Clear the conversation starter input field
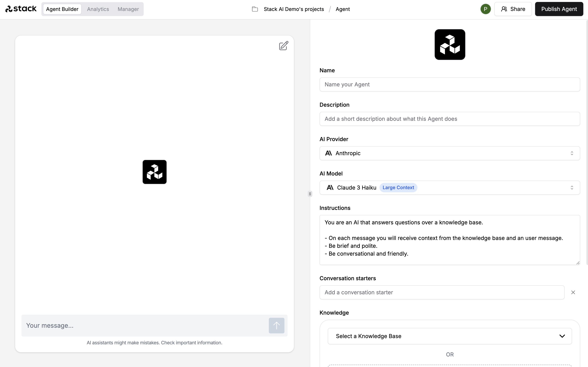588x367 pixels. (573, 292)
